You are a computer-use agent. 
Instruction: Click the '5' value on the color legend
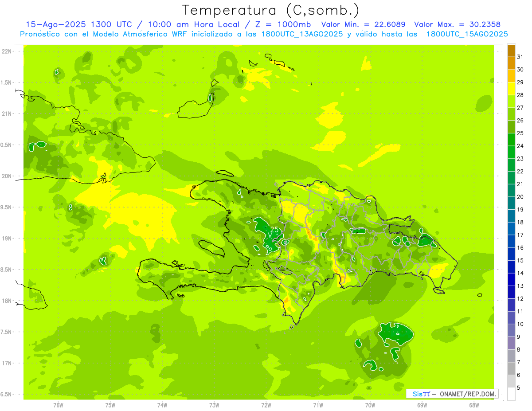518,388
